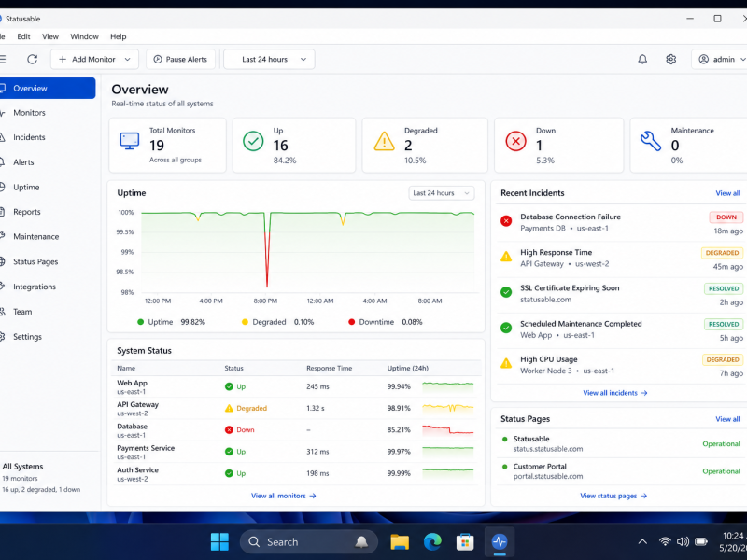Click Statusable pulse icon in taskbar
Viewport: 747px width, 560px height.
coord(500,542)
